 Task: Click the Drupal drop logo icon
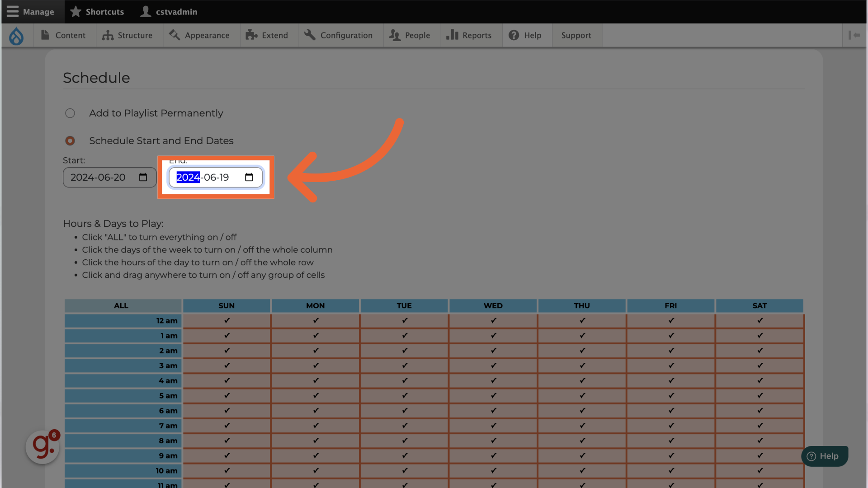16,36
